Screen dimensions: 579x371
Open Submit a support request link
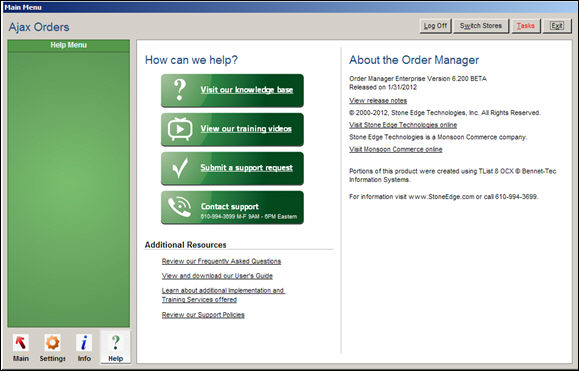pyautogui.click(x=246, y=168)
